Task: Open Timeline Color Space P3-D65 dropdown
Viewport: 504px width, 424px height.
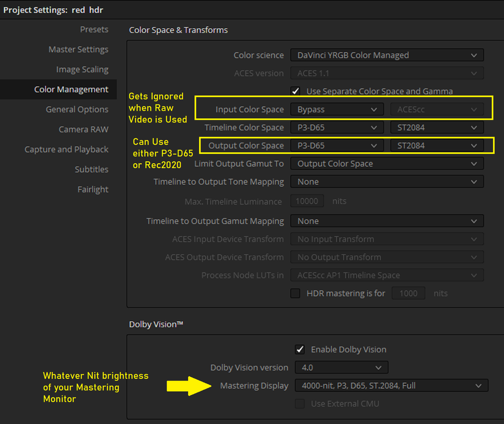Action: pyautogui.click(x=337, y=128)
